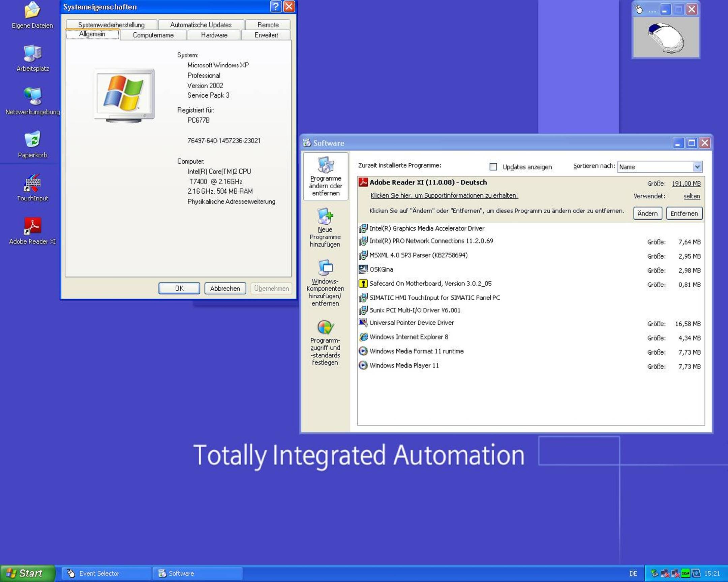
Task: Select the 'Windows Media Format 11 runtime' row
Action: pyautogui.click(x=531, y=351)
